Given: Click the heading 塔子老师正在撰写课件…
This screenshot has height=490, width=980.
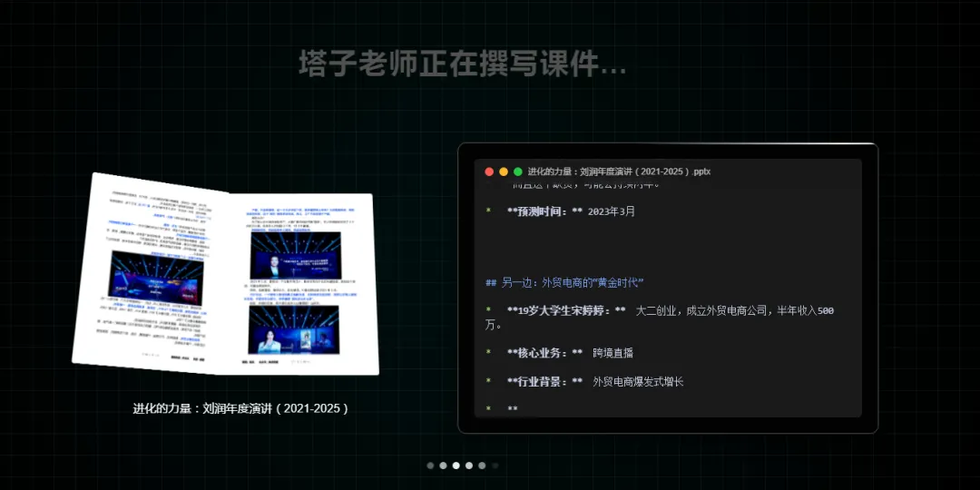Looking at the screenshot, I should (463, 64).
